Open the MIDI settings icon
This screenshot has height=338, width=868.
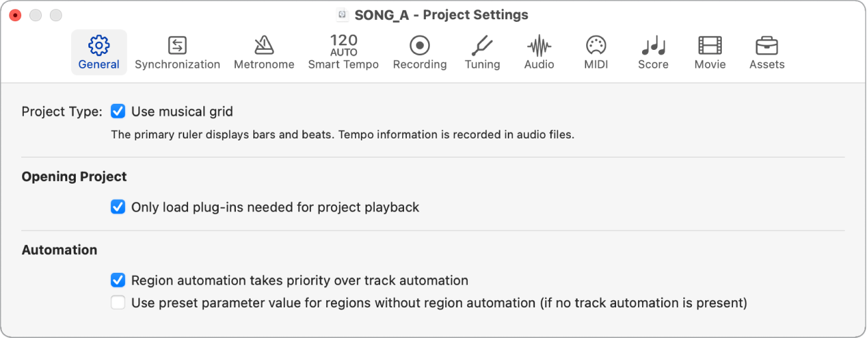pyautogui.click(x=596, y=45)
